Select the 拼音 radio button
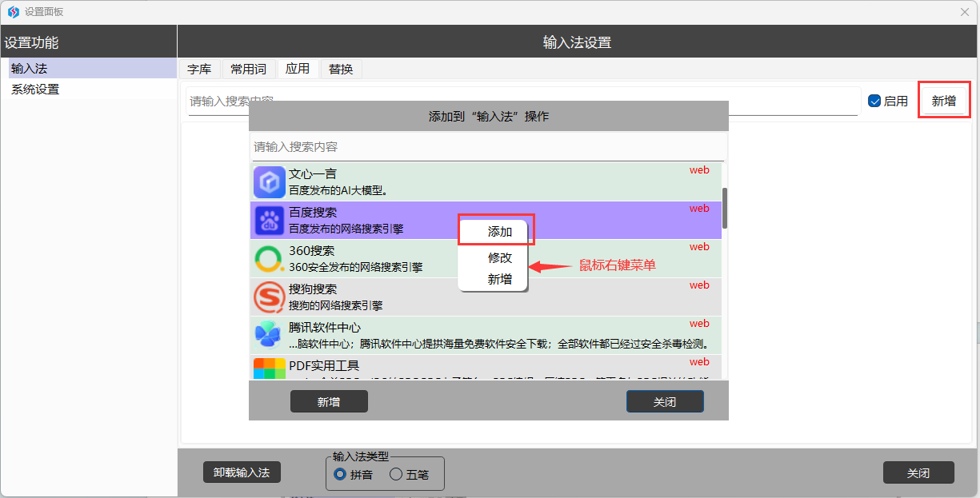This screenshot has width=980, height=498. [x=340, y=474]
